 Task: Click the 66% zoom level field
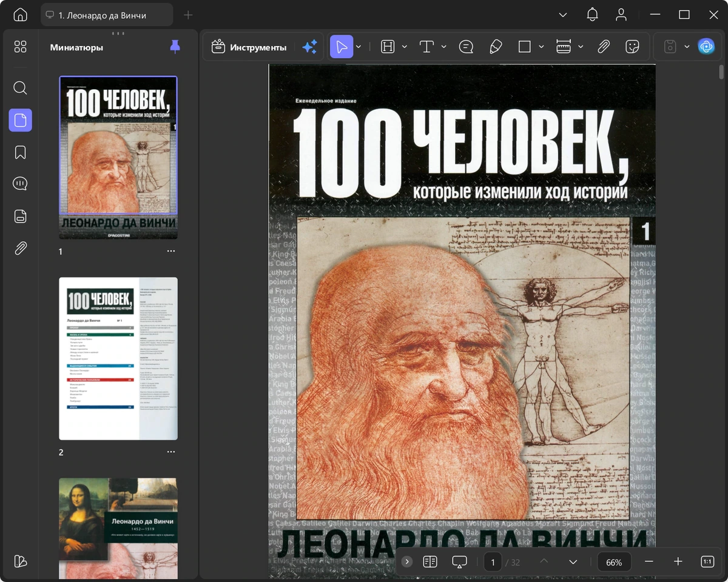point(614,562)
